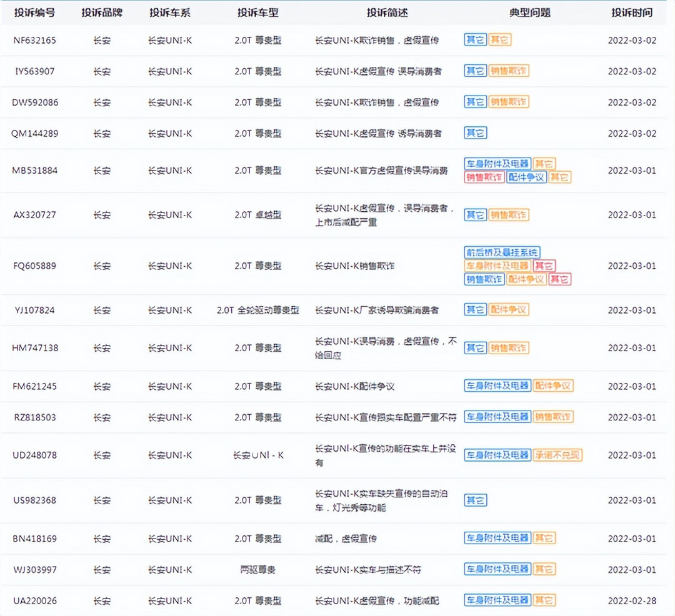
Task: Open the 长安UNI-K厂家诱导欺骗消费者 summary
Action: (377, 310)
